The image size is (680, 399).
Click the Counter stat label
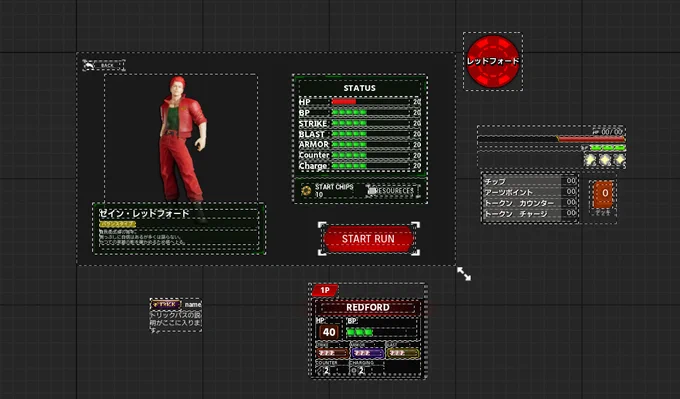(x=314, y=155)
